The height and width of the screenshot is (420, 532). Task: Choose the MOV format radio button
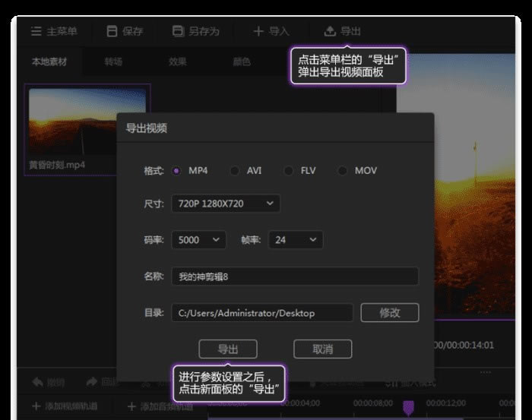343,171
